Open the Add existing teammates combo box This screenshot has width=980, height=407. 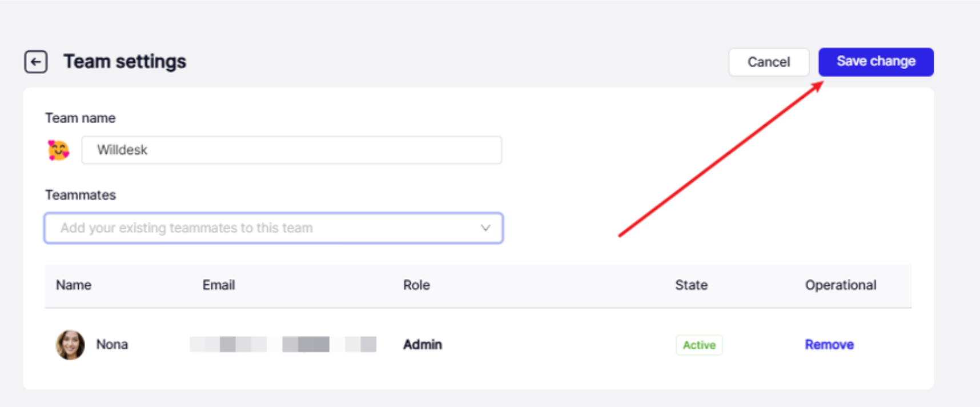pos(274,228)
